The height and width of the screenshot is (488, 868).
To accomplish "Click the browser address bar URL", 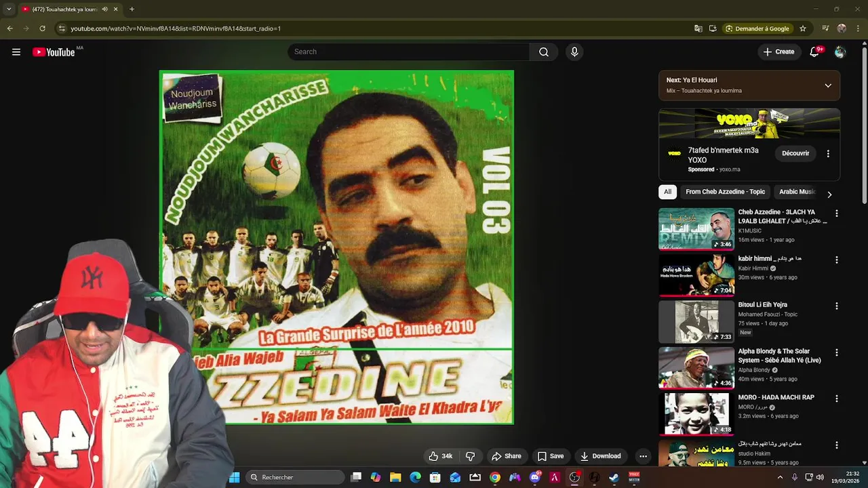I will (x=176, y=28).
